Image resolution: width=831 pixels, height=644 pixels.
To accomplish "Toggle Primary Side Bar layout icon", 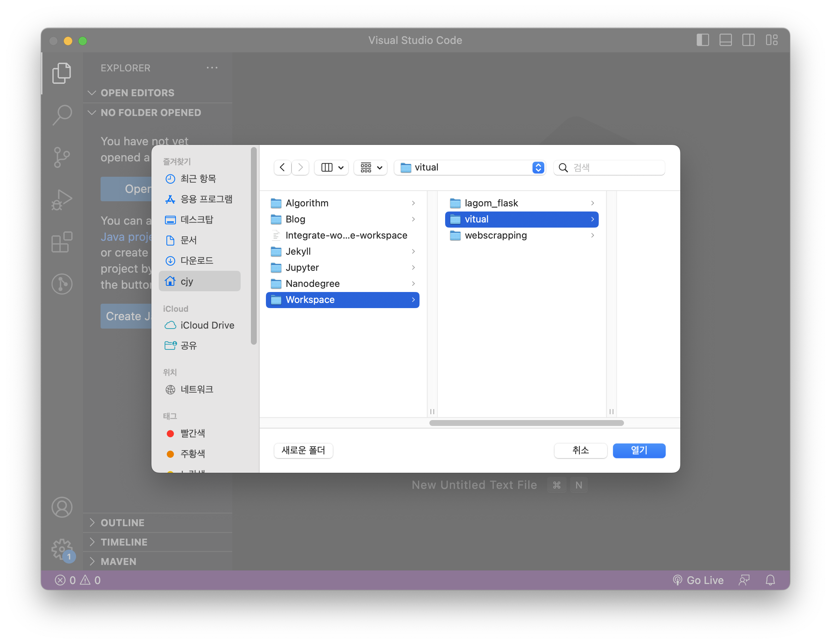I will point(702,40).
